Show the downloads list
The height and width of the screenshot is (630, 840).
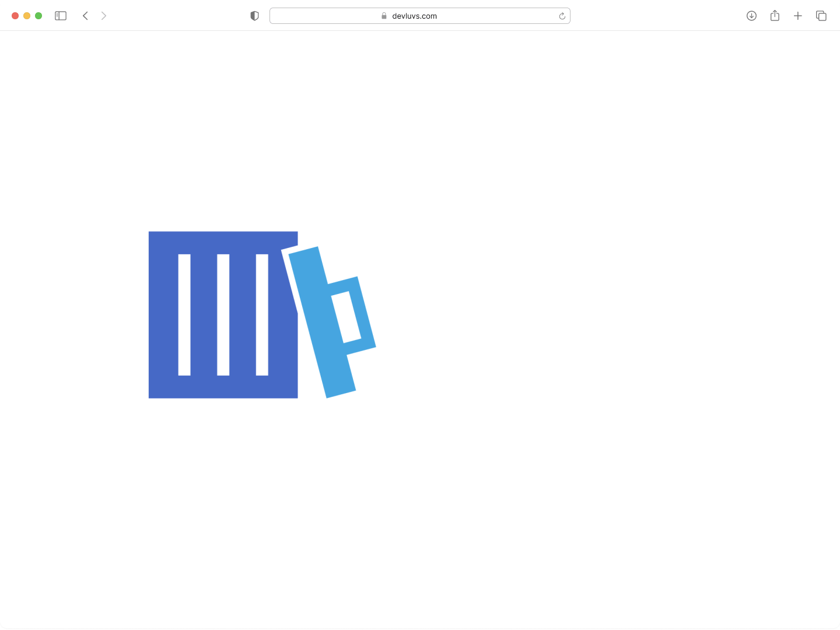point(751,16)
